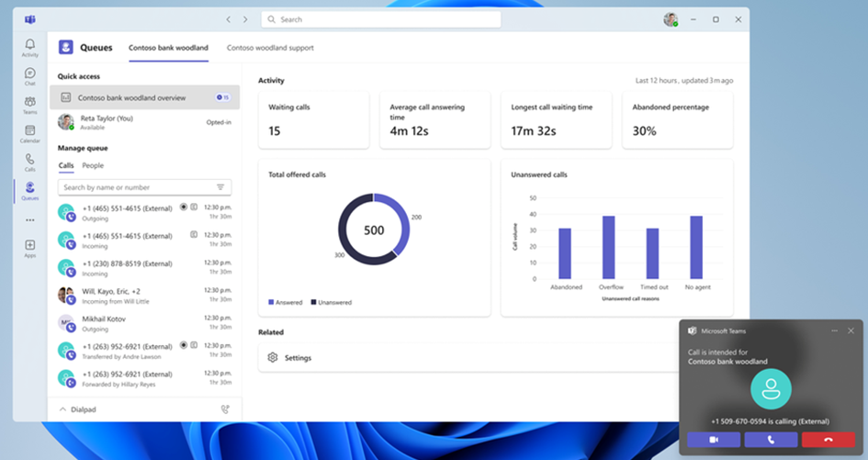Open Calendar from the sidebar
868x460 pixels.
[x=30, y=133]
